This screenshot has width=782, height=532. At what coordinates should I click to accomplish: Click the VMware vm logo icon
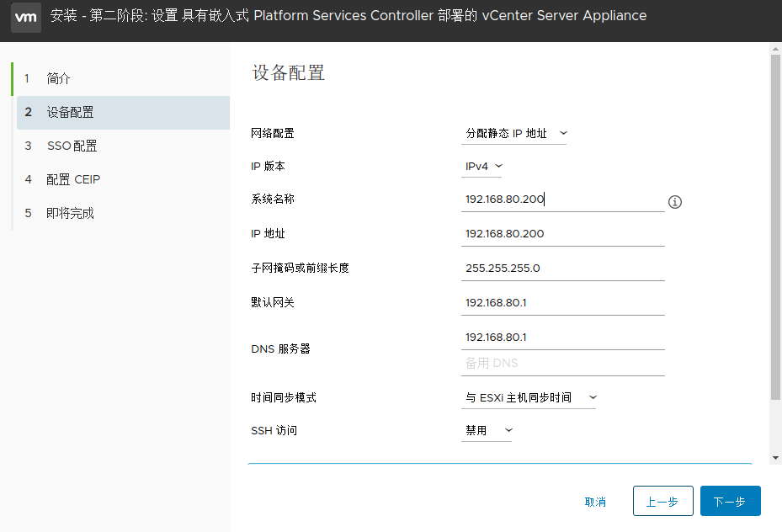tap(26, 17)
